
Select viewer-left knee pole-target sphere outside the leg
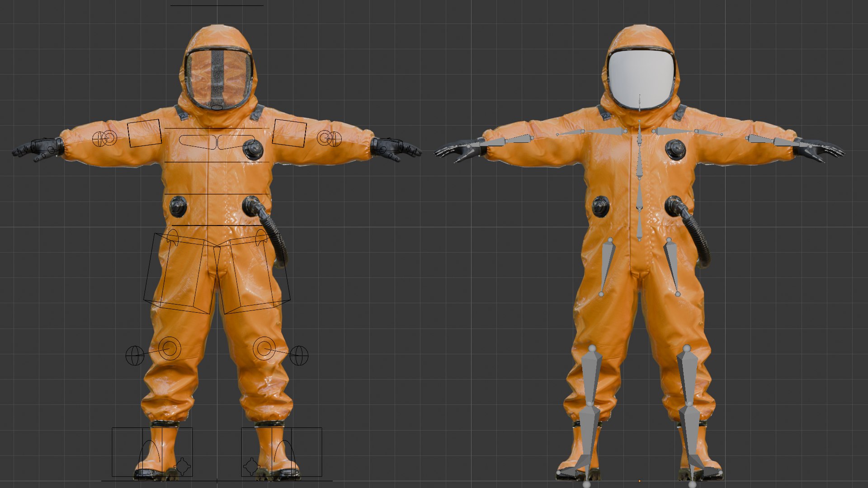click(135, 356)
